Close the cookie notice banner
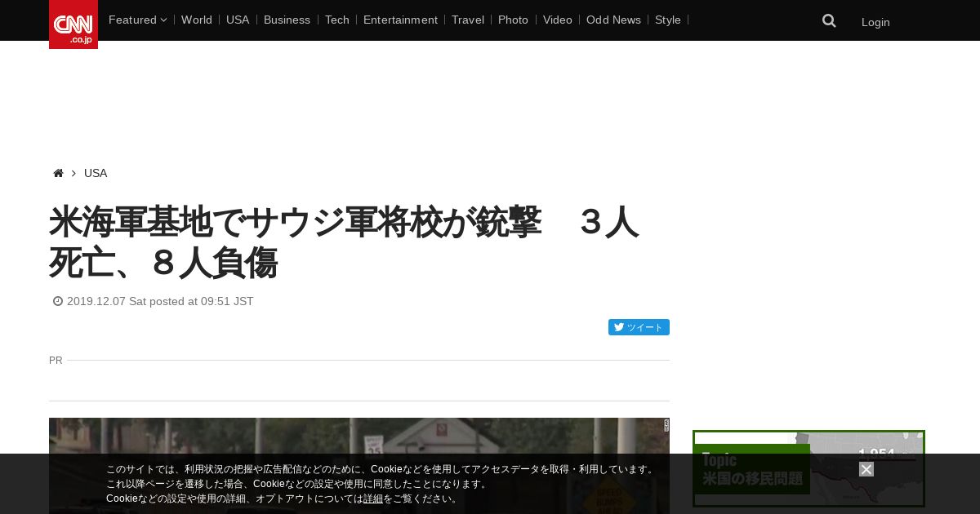 coord(866,469)
